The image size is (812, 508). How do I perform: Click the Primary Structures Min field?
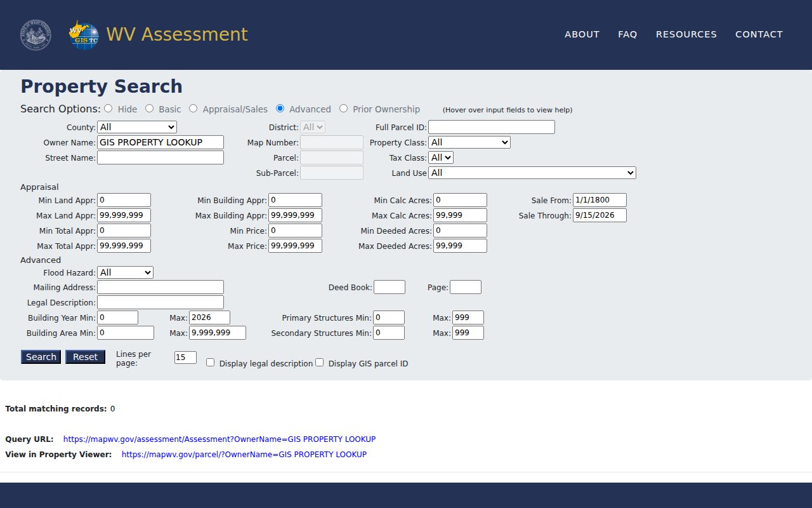point(389,317)
